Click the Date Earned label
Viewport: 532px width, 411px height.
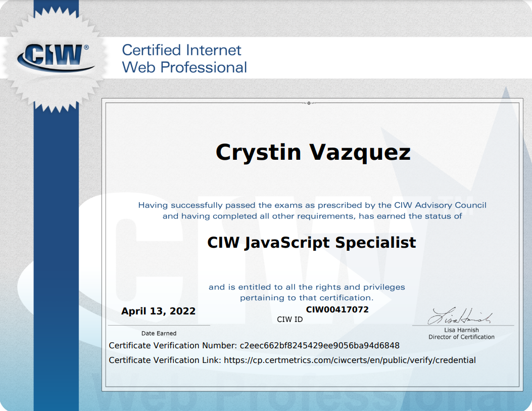pyautogui.click(x=158, y=333)
